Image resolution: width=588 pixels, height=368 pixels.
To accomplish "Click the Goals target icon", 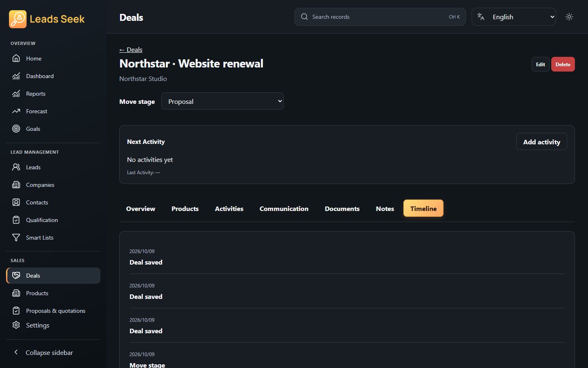I will click(x=16, y=129).
